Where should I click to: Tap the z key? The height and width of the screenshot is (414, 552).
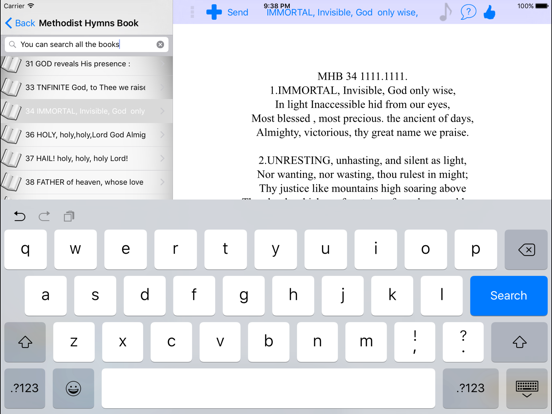coord(74,342)
